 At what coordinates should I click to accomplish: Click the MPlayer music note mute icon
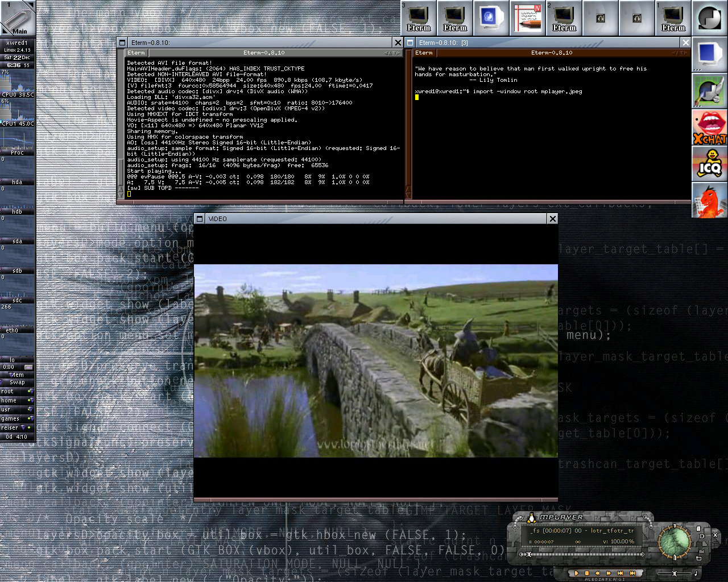coord(696,573)
